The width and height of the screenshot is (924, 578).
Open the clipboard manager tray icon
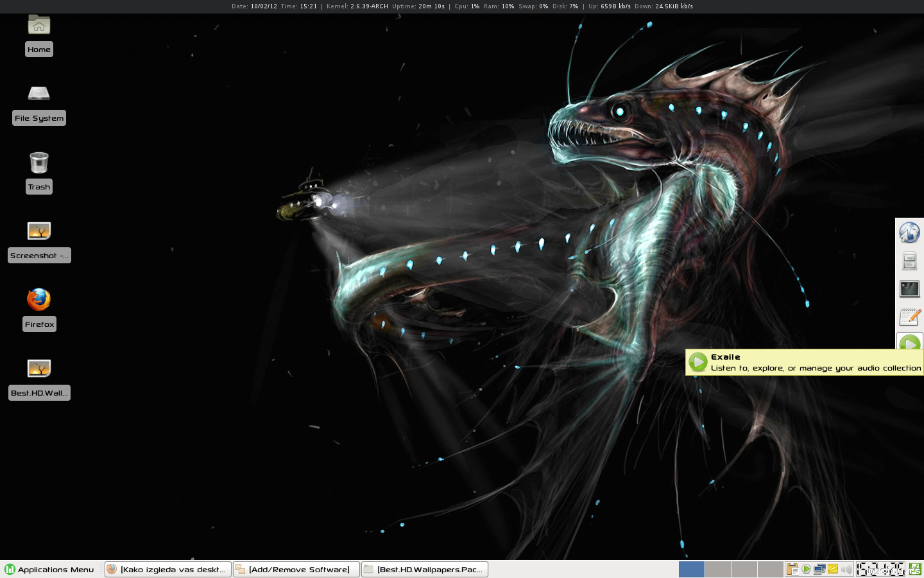point(792,570)
